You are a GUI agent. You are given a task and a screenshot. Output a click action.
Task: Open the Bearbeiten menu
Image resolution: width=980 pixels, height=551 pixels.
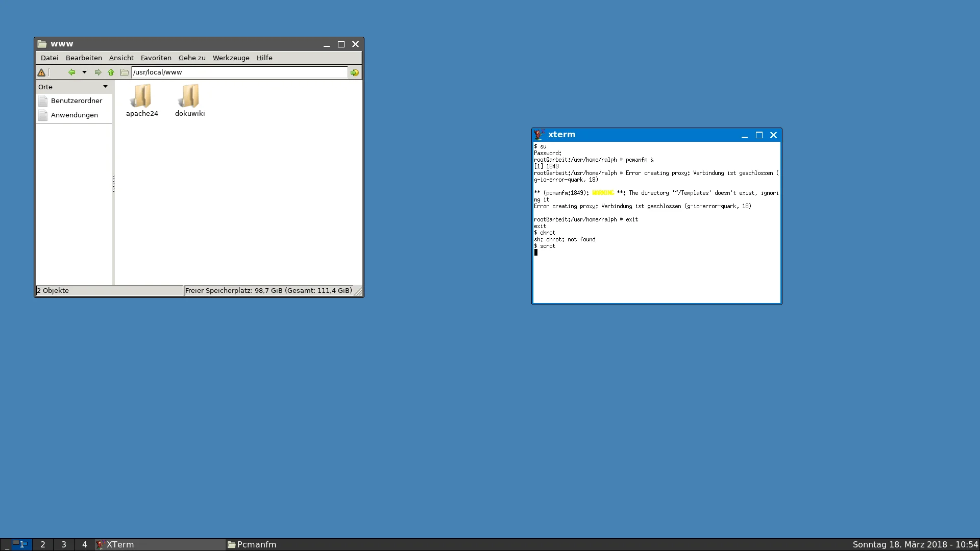(84, 58)
